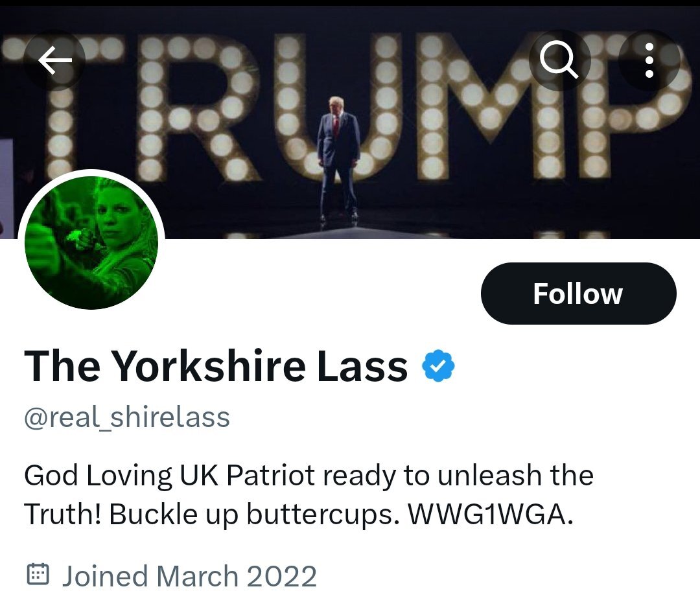Click the Joined March 2022 text
The height and width of the screenshot is (613, 700).
[x=189, y=575]
